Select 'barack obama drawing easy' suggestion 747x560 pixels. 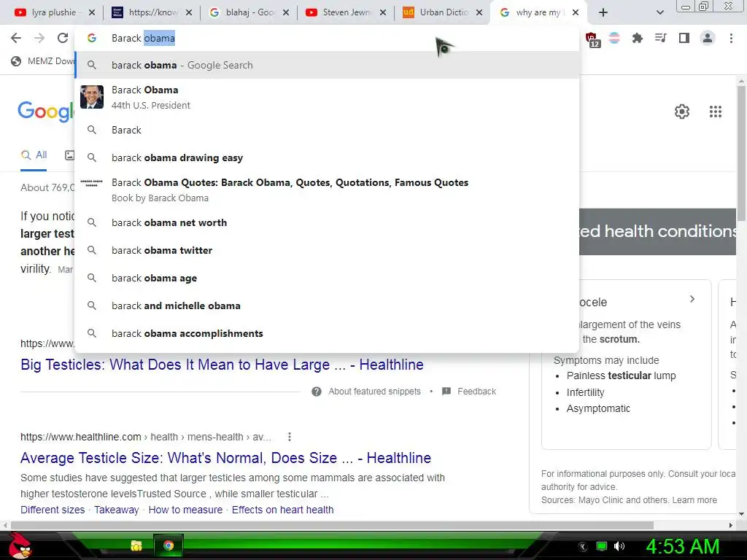click(x=328, y=157)
